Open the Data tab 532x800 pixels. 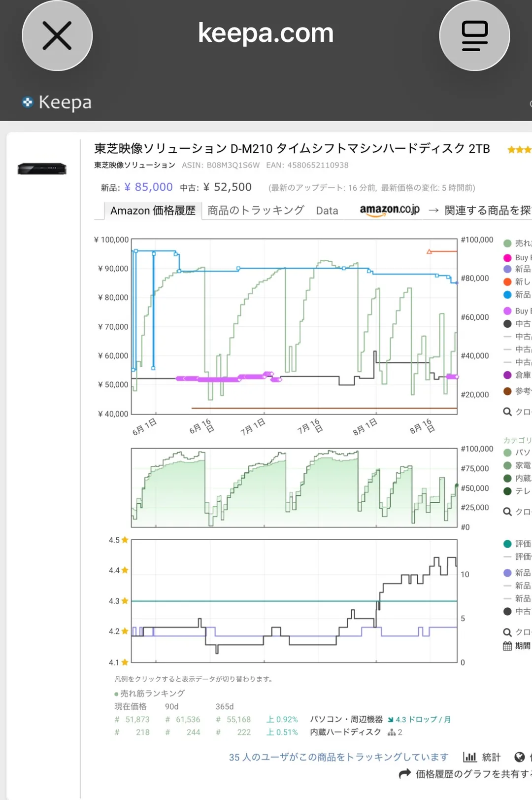coord(327,211)
